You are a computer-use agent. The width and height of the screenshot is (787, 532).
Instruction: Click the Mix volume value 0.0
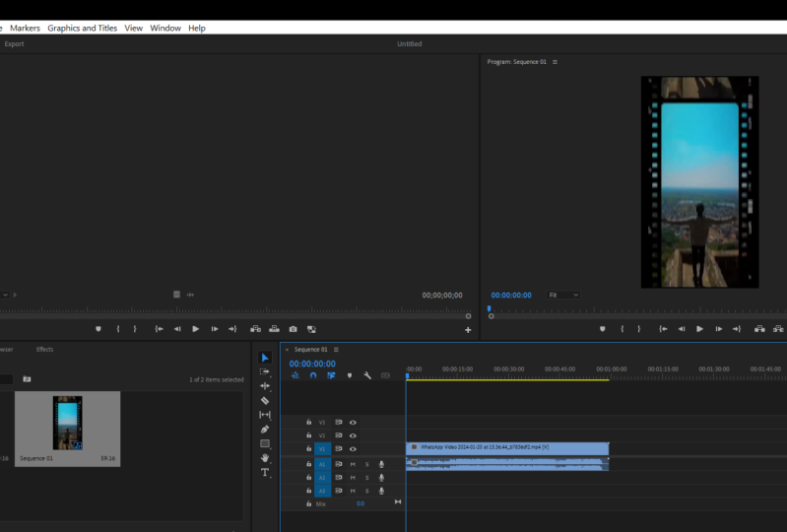(x=361, y=503)
